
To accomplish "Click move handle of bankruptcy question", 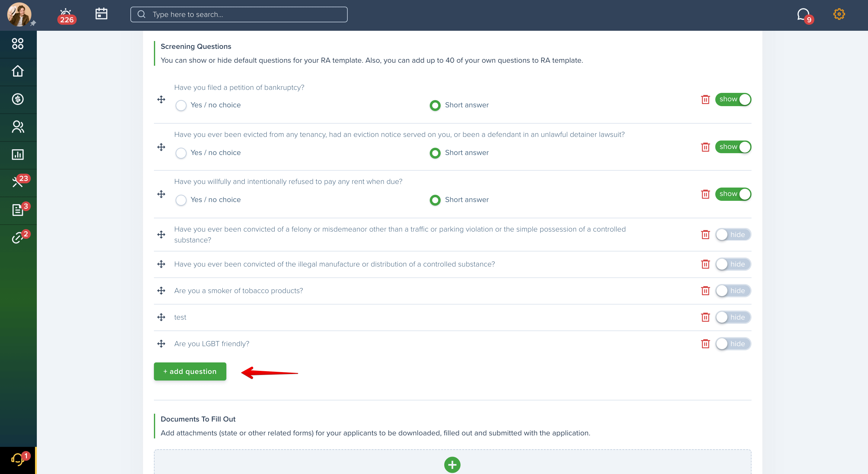I will tap(161, 99).
